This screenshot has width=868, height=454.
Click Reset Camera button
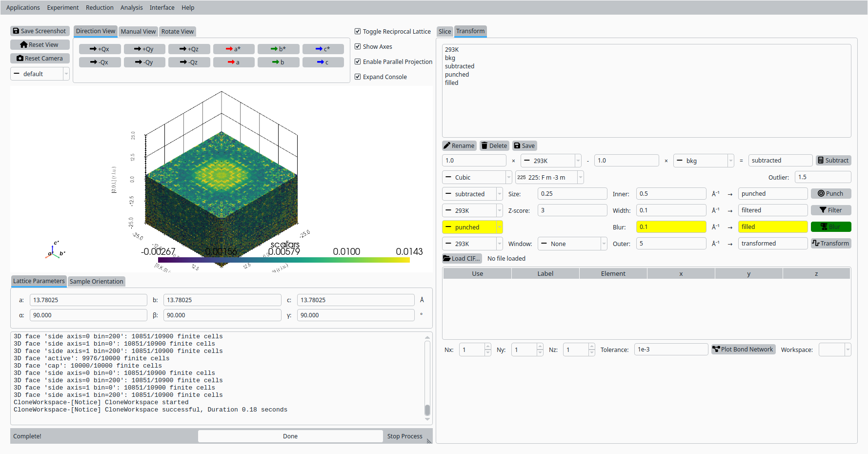point(40,58)
